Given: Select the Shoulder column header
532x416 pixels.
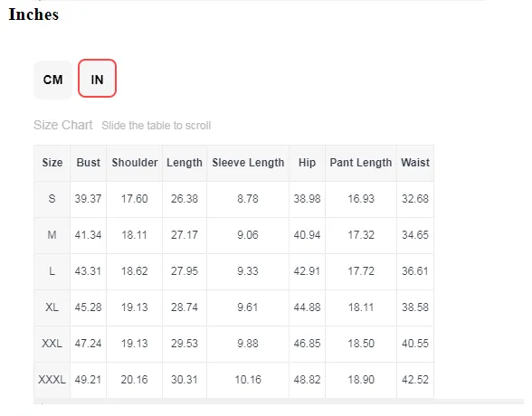Looking at the screenshot, I should [134, 163].
